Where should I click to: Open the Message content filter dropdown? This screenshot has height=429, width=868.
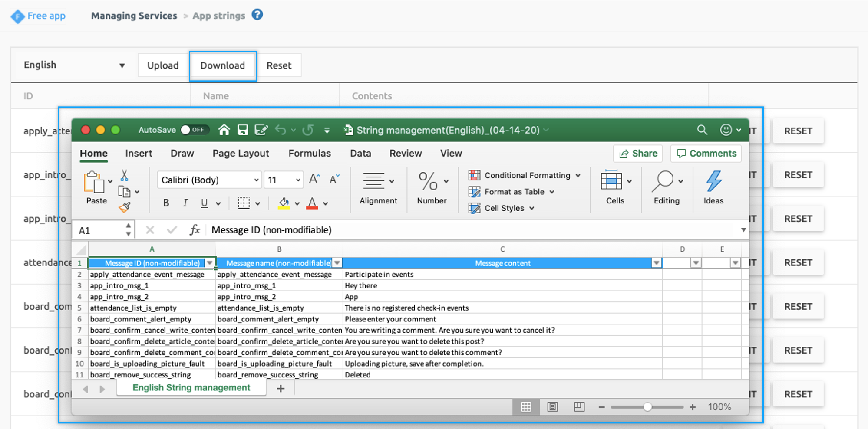pos(656,263)
